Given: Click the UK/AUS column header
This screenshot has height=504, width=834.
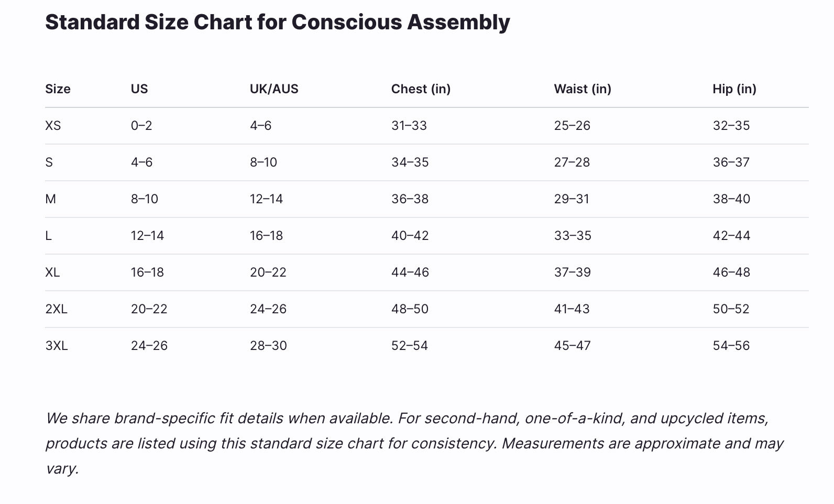Looking at the screenshot, I should 274,89.
